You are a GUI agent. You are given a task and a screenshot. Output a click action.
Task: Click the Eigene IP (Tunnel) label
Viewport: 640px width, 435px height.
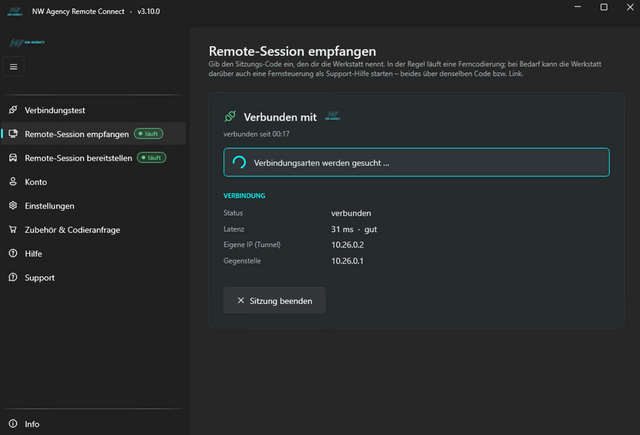click(x=252, y=244)
